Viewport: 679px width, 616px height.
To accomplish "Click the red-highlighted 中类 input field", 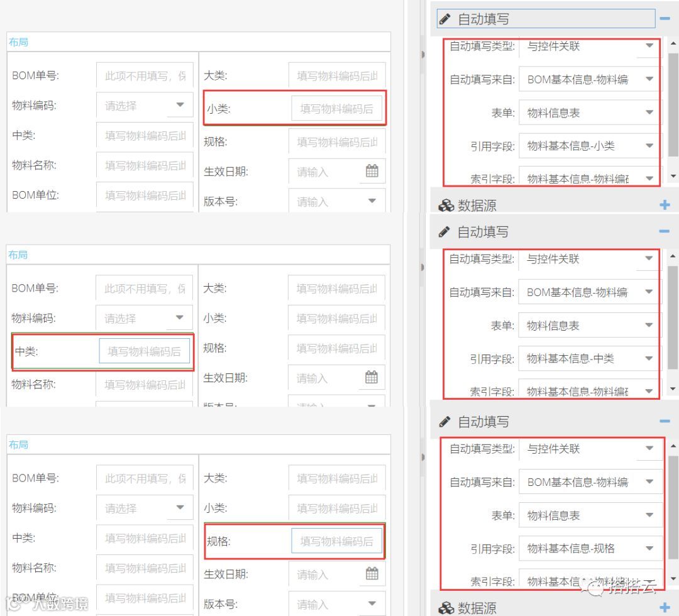I will [144, 351].
